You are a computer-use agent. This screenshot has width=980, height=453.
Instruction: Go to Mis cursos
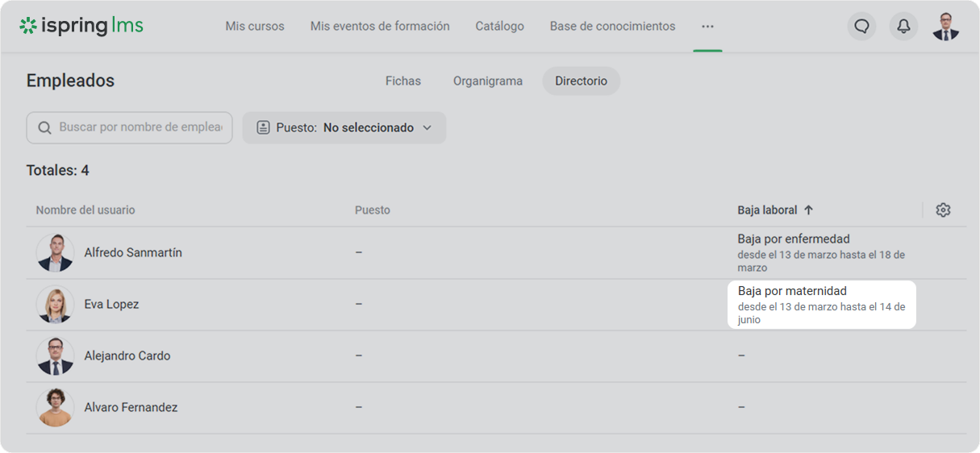click(x=255, y=27)
